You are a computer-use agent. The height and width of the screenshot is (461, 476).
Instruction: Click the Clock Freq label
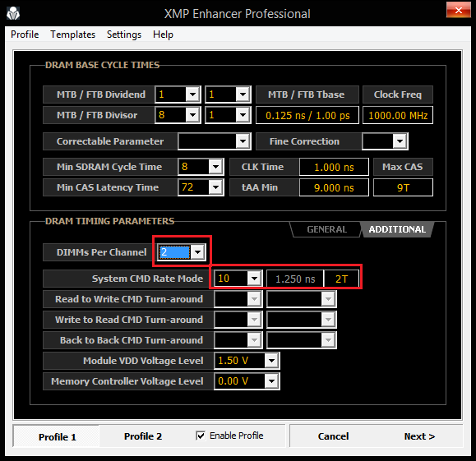tap(398, 95)
